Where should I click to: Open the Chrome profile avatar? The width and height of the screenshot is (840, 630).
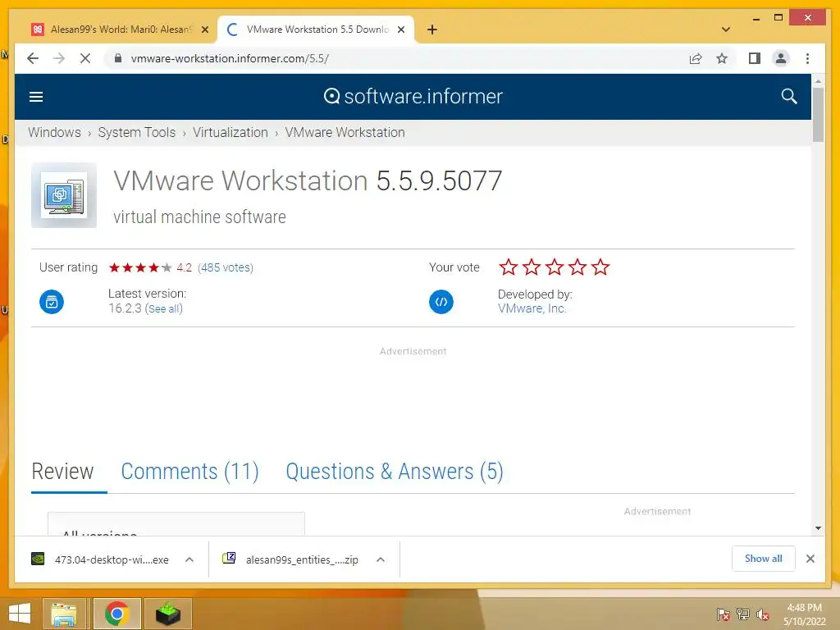tap(781, 58)
